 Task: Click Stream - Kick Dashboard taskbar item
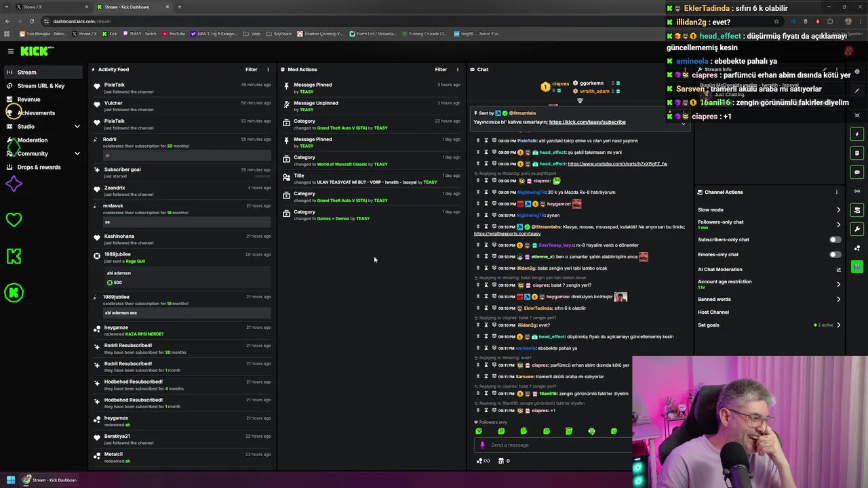click(x=50, y=480)
